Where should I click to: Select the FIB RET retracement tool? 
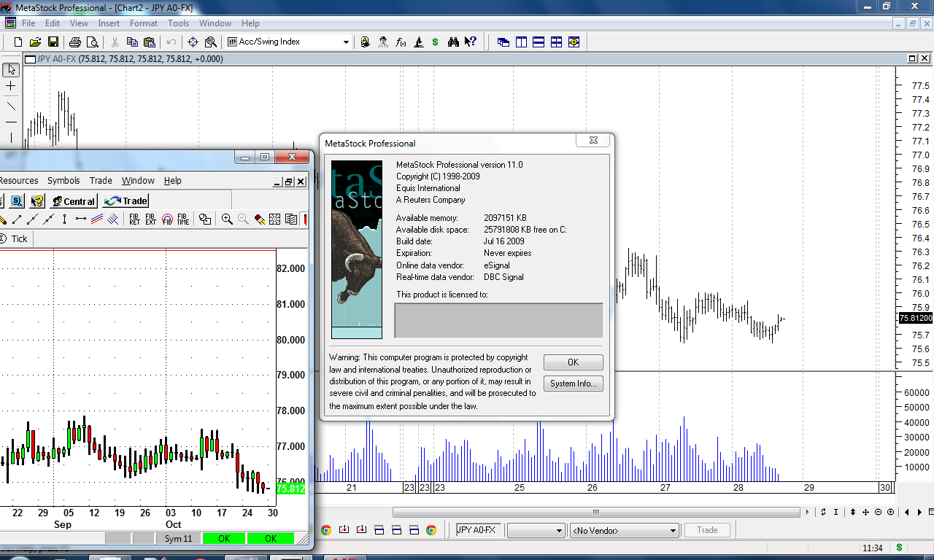click(134, 219)
